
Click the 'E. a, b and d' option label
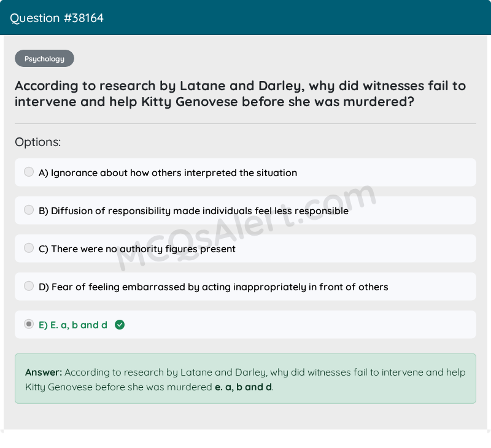coord(73,325)
